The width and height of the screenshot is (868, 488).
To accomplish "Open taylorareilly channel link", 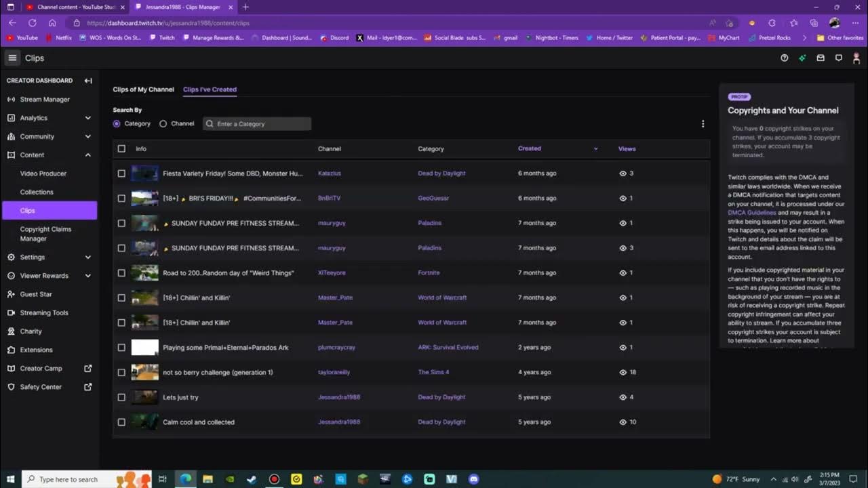I will pos(334,372).
